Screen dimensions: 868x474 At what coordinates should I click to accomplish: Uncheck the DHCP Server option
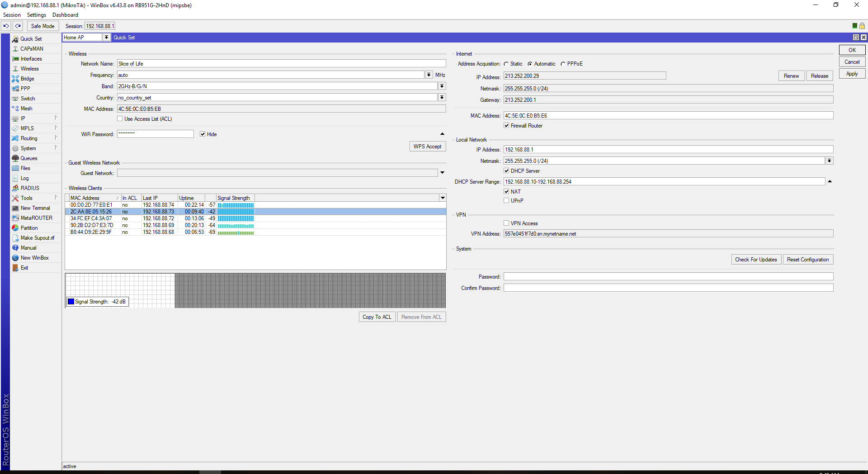[507, 171]
